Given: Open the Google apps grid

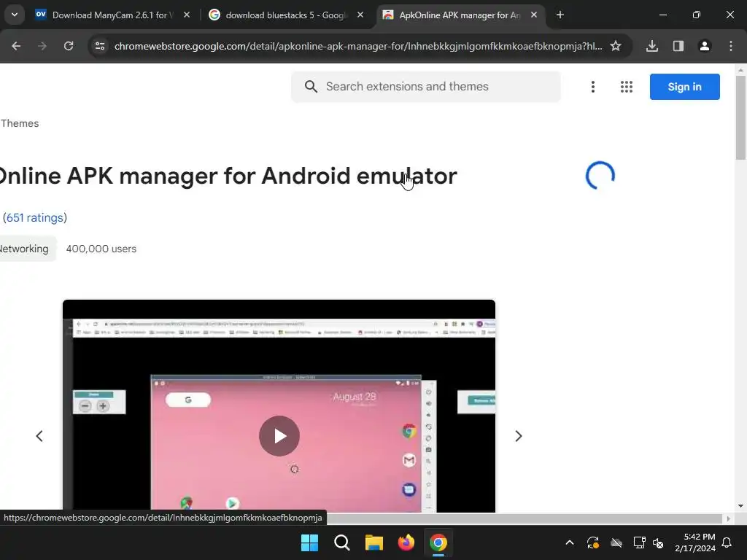Looking at the screenshot, I should [x=627, y=87].
